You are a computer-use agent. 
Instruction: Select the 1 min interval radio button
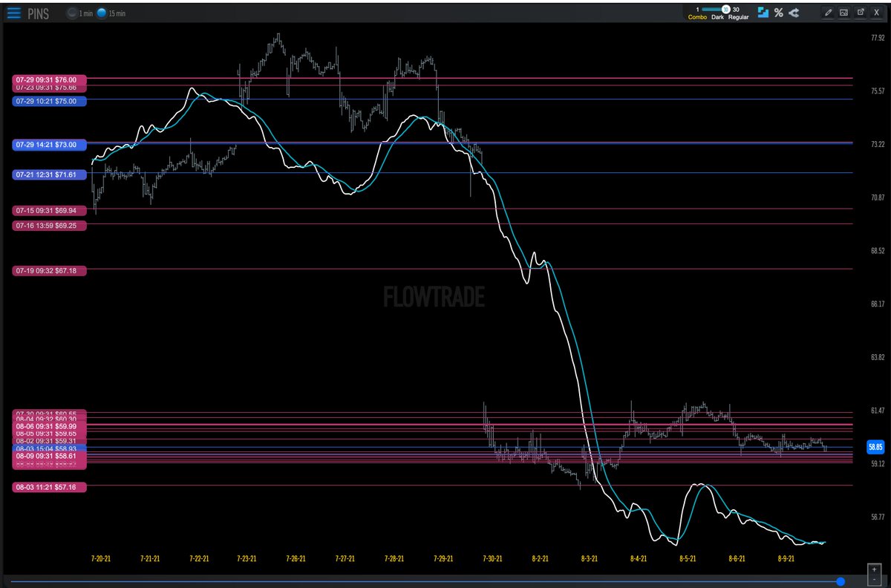point(72,13)
